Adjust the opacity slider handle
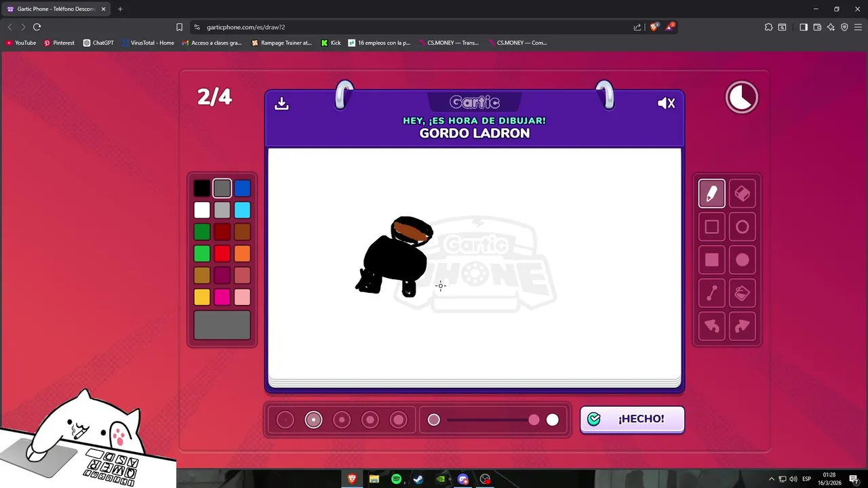The height and width of the screenshot is (488, 868). 534,420
